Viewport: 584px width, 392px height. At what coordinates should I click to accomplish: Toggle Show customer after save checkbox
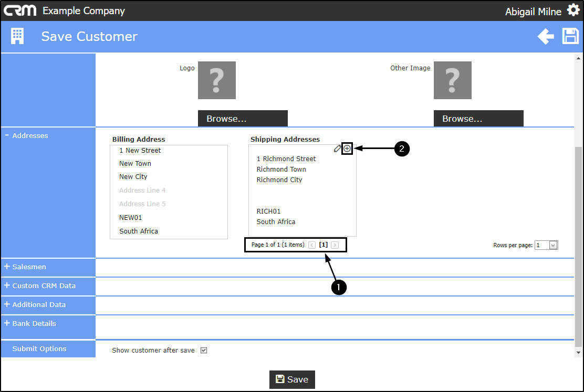(204, 351)
